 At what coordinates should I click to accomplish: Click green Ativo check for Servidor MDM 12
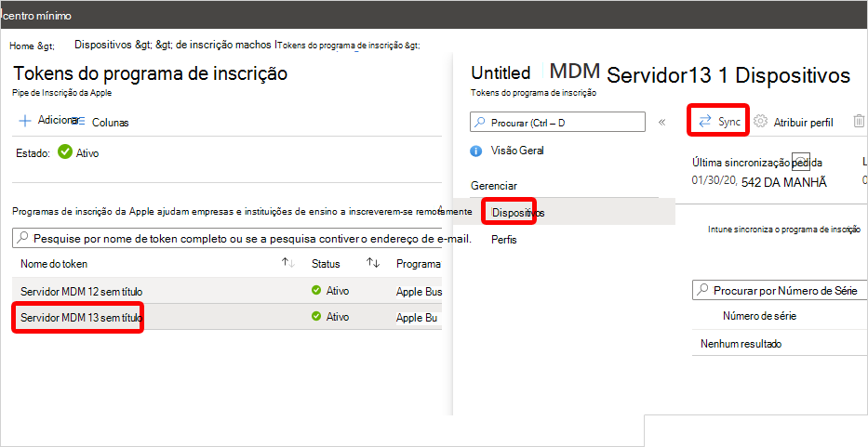(x=316, y=290)
